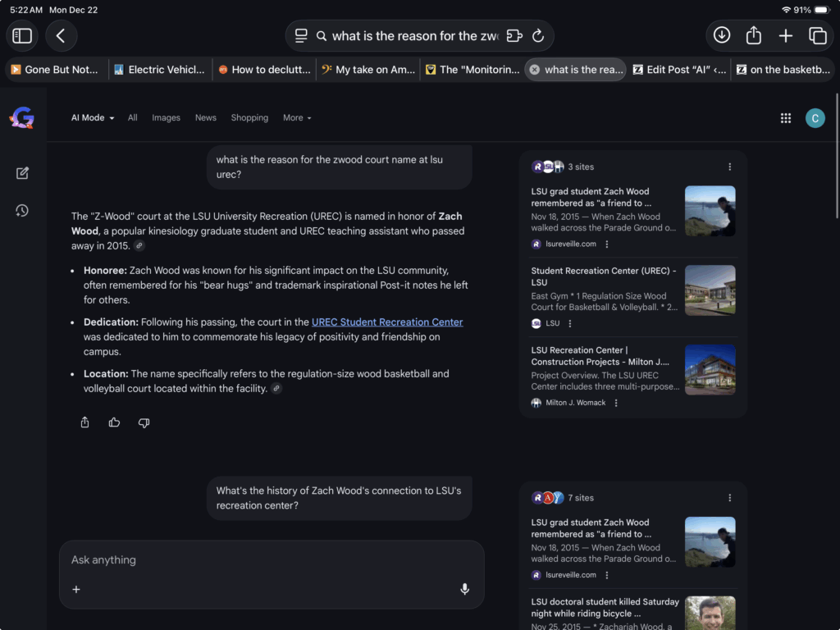
Task: Open Safari downloads button
Action: 722,35
